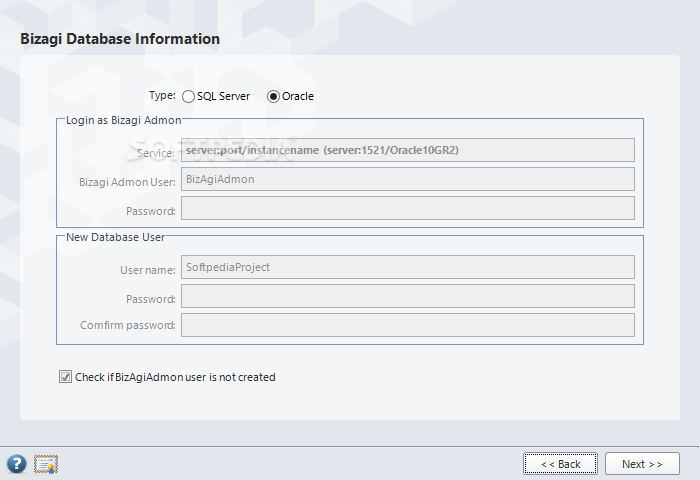Click the Comfirm password label
The image size is (700, 480).
tap(128, 326)
